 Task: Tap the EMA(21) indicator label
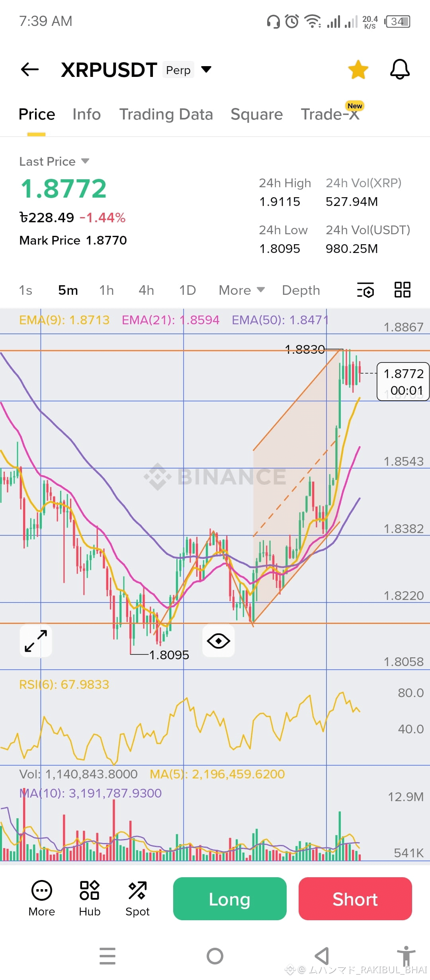[170, 320]
